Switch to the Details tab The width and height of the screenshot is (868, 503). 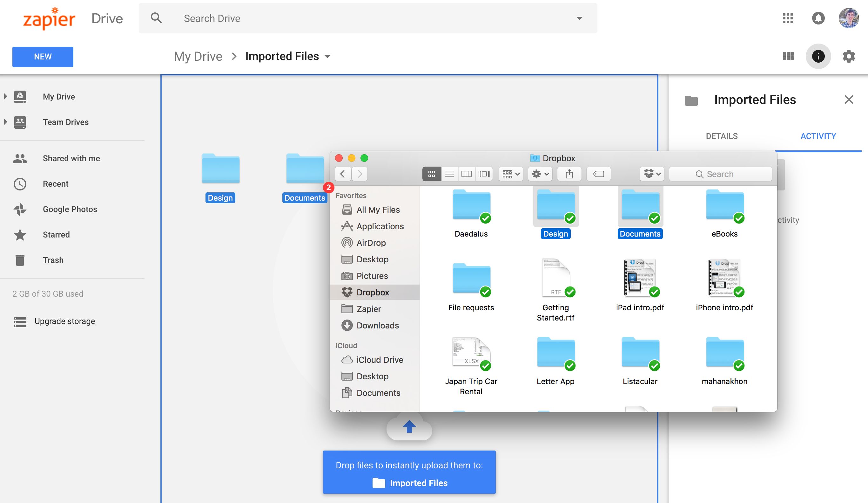[722, 136]
